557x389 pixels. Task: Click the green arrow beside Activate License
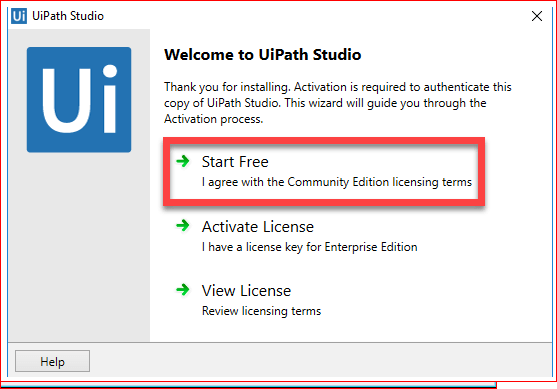point(183,225)
